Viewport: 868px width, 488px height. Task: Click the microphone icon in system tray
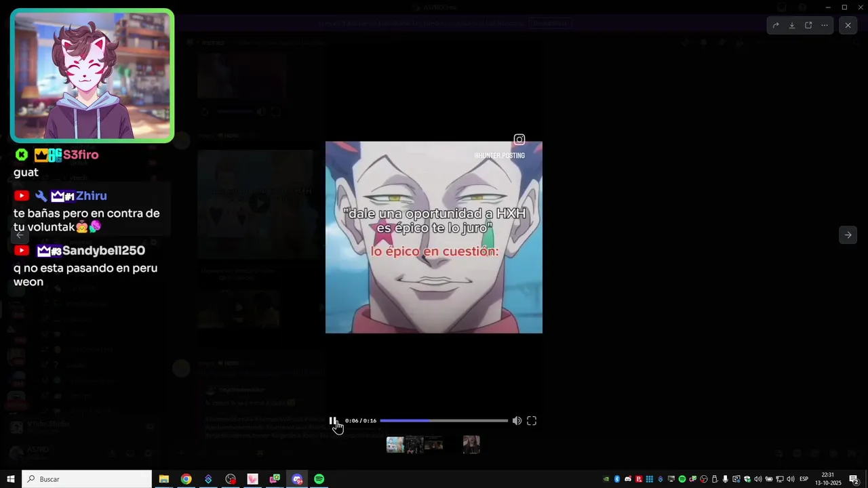[x=725, y=479]
